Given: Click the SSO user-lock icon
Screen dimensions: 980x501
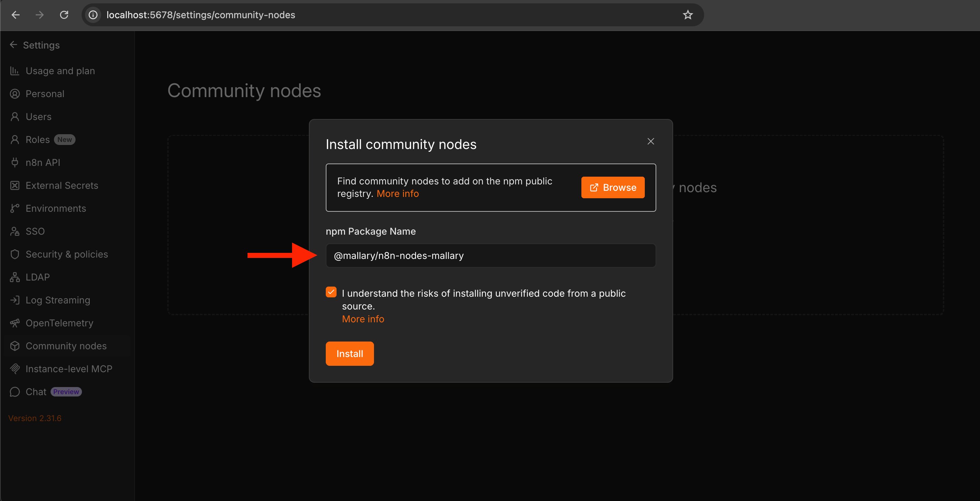Looking at the screenshot, I should [x=15, y=231].
